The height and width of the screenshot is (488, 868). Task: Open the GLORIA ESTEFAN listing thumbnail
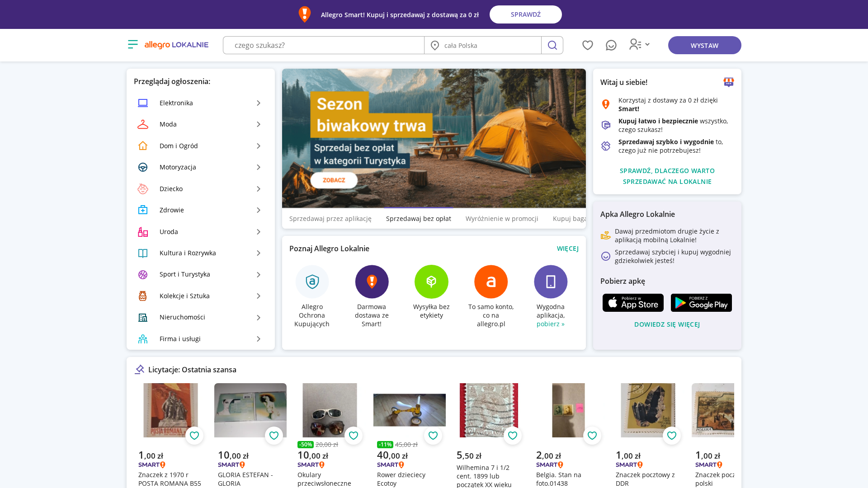[250, 410]
